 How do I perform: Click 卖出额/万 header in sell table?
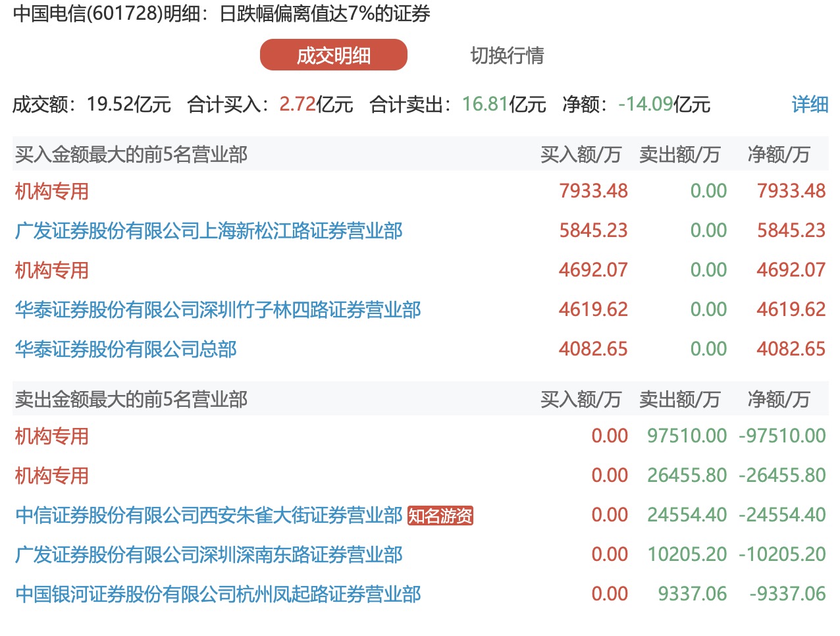pyautogui.click(x=679, y=400)
